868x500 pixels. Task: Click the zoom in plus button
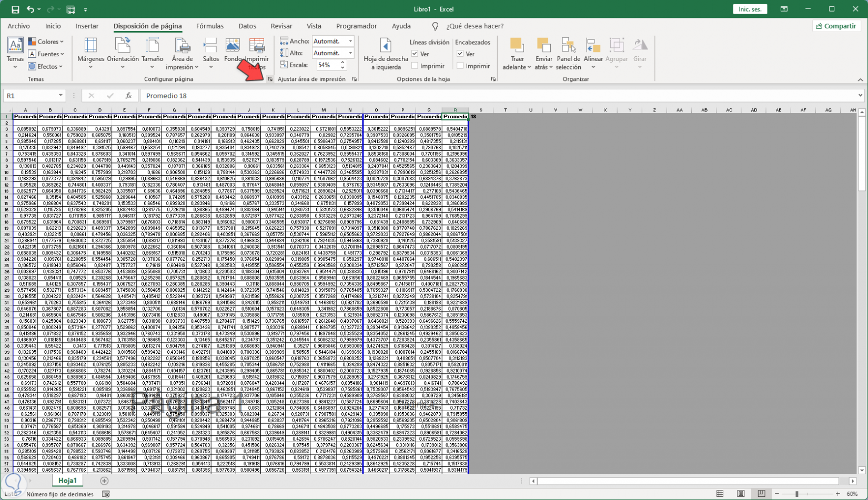point(838,494)
